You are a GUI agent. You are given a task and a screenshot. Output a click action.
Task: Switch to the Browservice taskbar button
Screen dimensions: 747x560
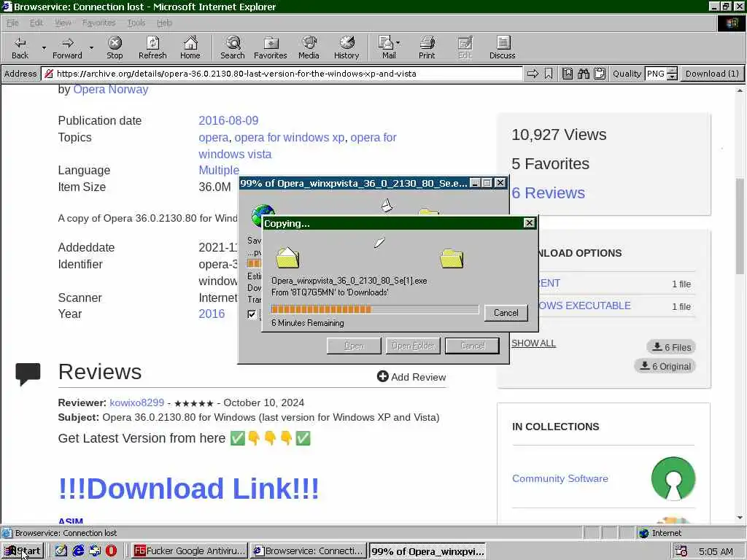coord(309,551)
